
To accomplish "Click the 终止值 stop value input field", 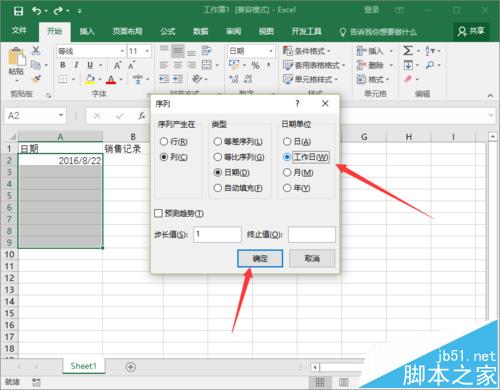I will coord(312,234).
